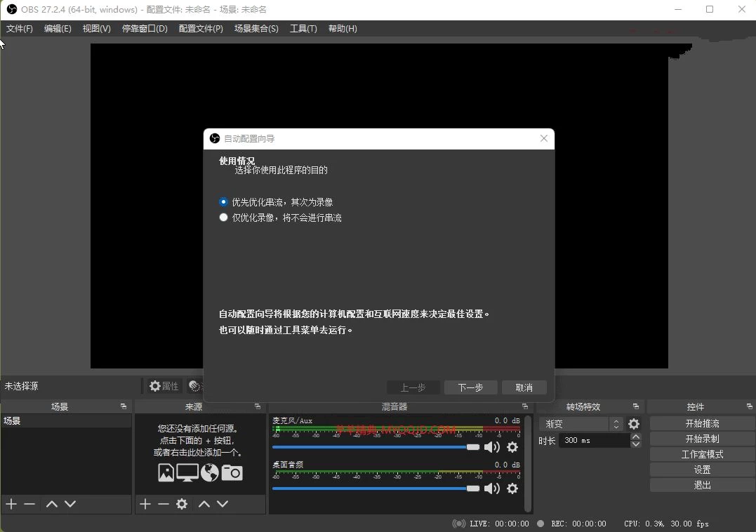Screen dimensions: 756x532
Task: Open the 工具(T) menu
Action: [x=303, y=29]
